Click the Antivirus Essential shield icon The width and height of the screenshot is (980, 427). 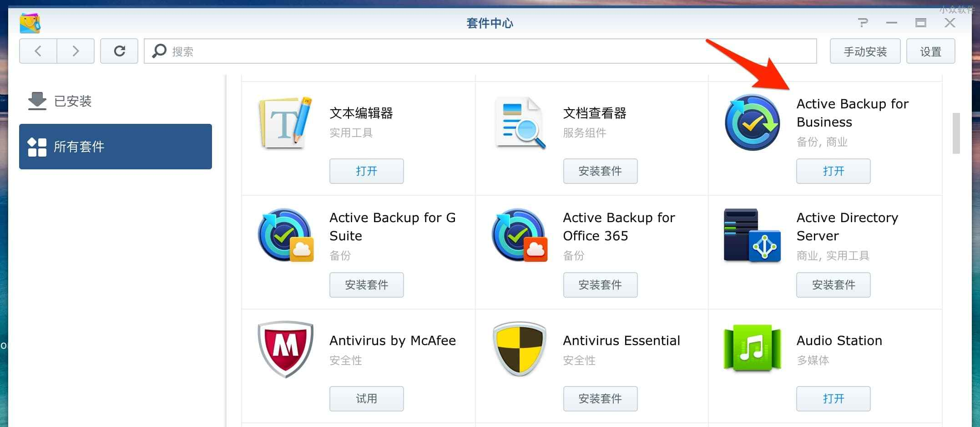pyautogui.click(x=519, y=349)
